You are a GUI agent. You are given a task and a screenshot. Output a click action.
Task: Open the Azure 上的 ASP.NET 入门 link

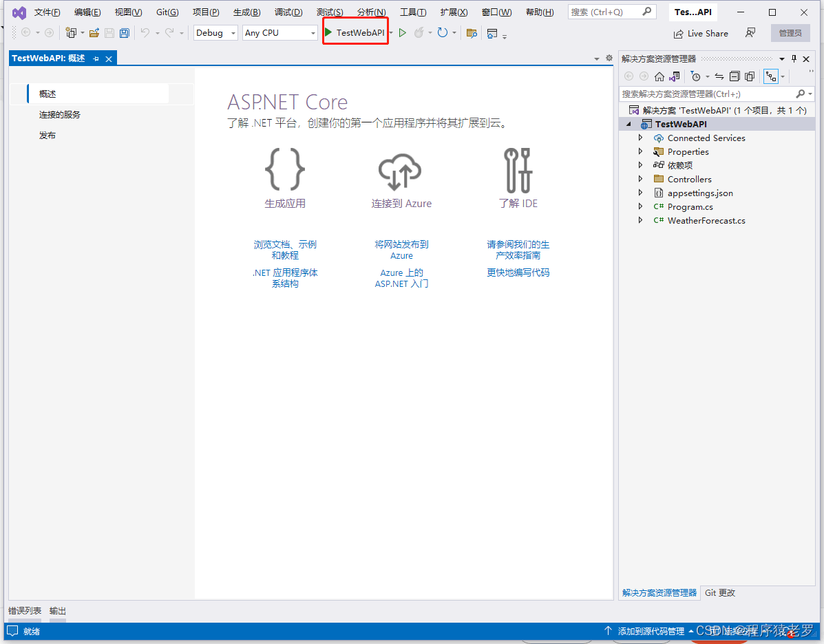click(401, 278)
